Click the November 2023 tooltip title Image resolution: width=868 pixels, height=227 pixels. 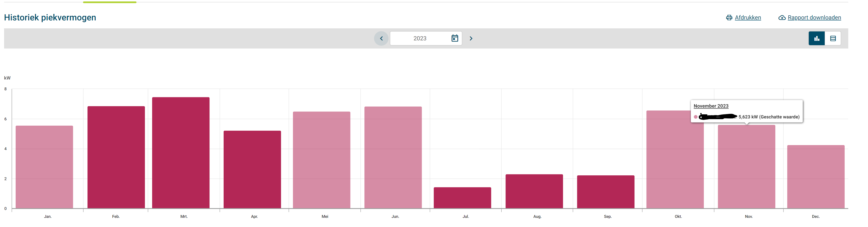coord(711,106)
